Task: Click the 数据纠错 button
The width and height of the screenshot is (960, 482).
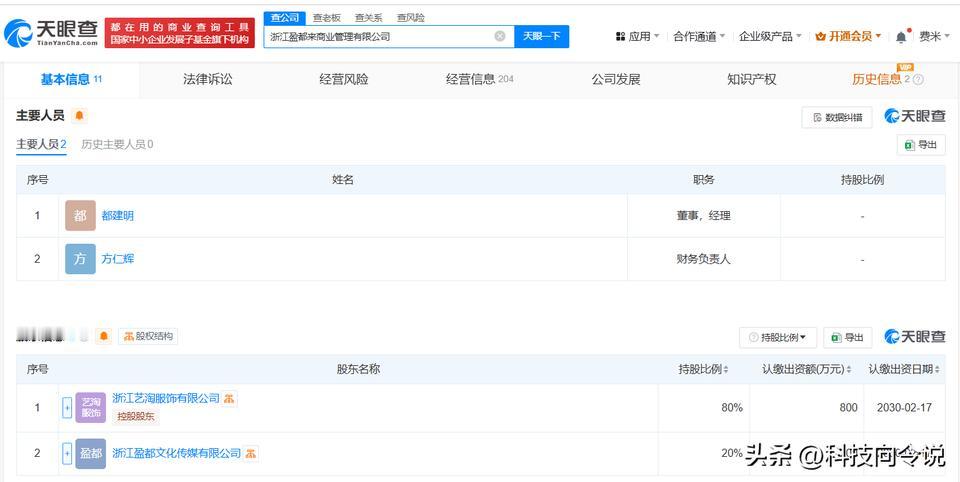Action: [837, 117]
